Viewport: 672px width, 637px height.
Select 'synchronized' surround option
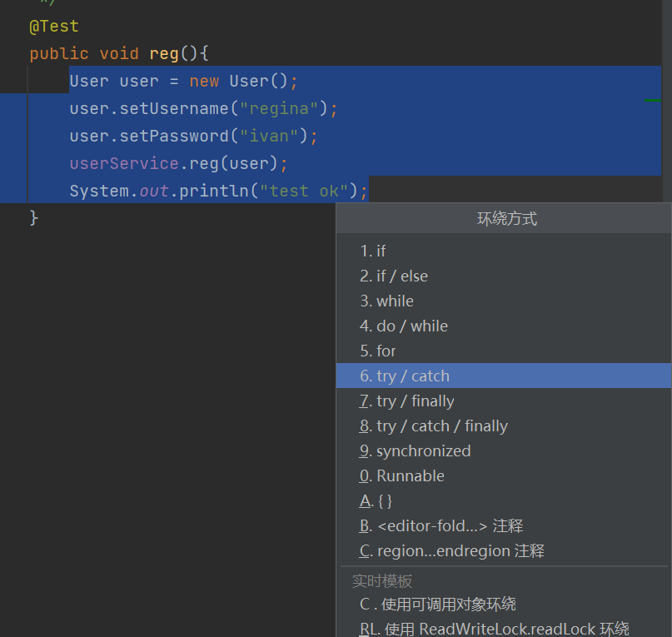pos(416,450)
